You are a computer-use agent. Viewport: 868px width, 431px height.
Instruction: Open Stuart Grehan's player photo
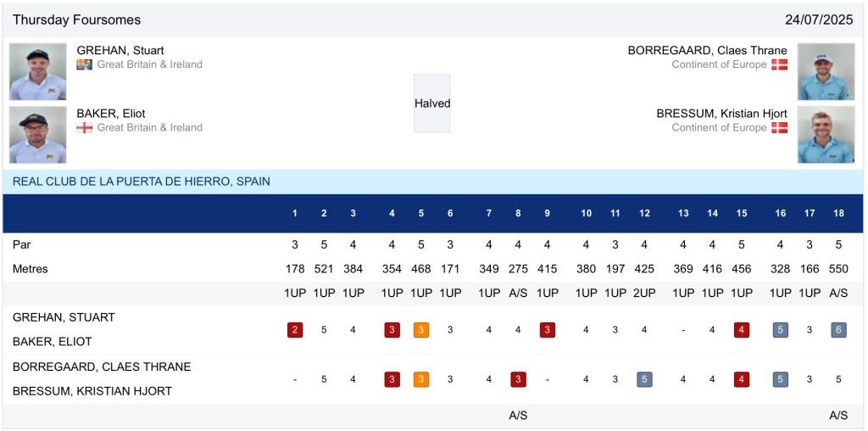[38, 71]
